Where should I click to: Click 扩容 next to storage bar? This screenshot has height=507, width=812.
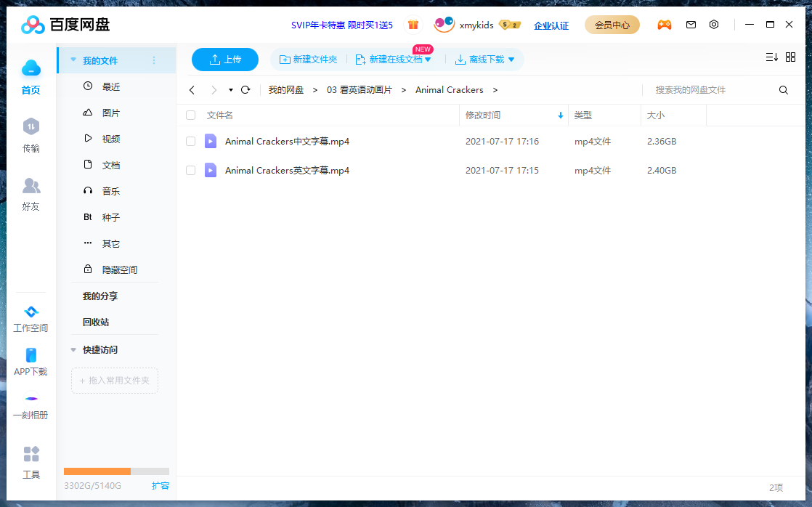[x=161, y=485]
